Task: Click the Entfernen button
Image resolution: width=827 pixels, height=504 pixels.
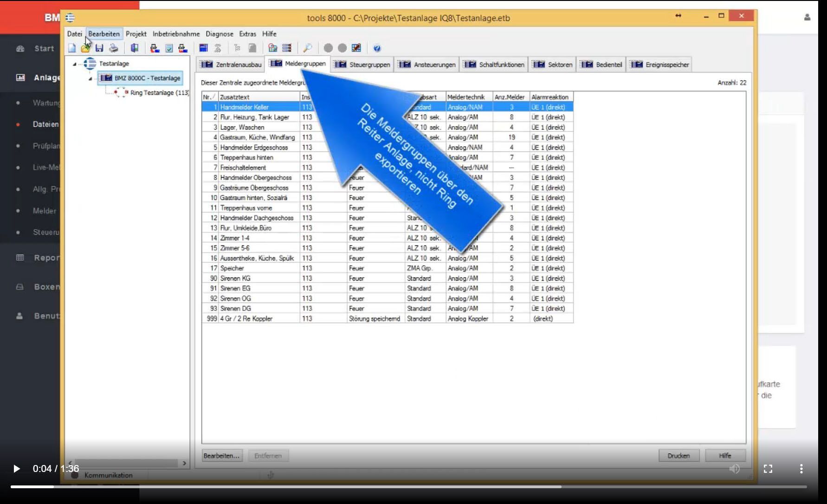Action: pyautogui.click(x=268, y=456)
